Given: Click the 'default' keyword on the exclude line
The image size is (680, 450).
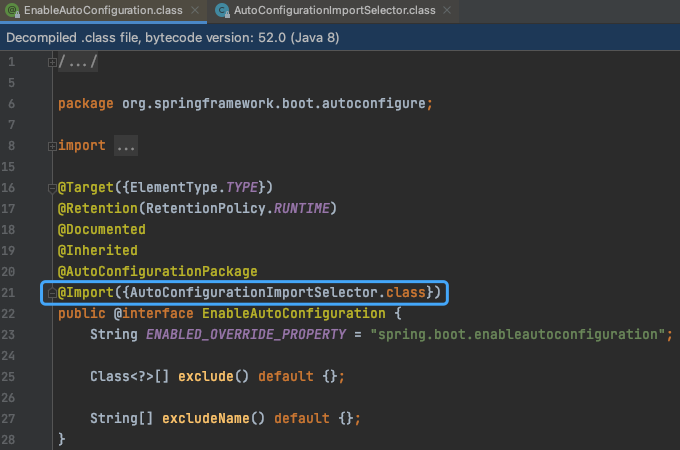Looking at the screenshot, I should point(286,376).
